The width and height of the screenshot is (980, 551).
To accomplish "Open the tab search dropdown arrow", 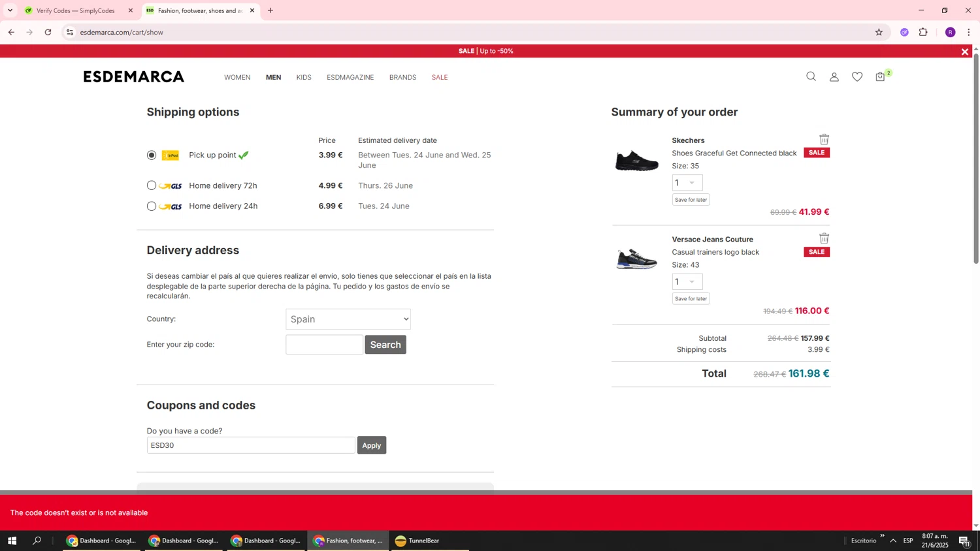I will (x=10, y=10).
